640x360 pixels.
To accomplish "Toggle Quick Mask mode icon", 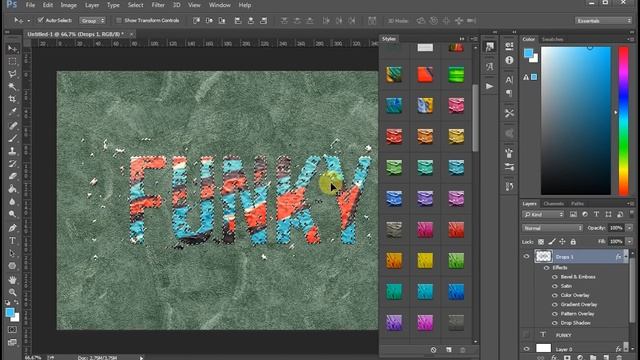I will pyautogui.click(x=12, y=329).
